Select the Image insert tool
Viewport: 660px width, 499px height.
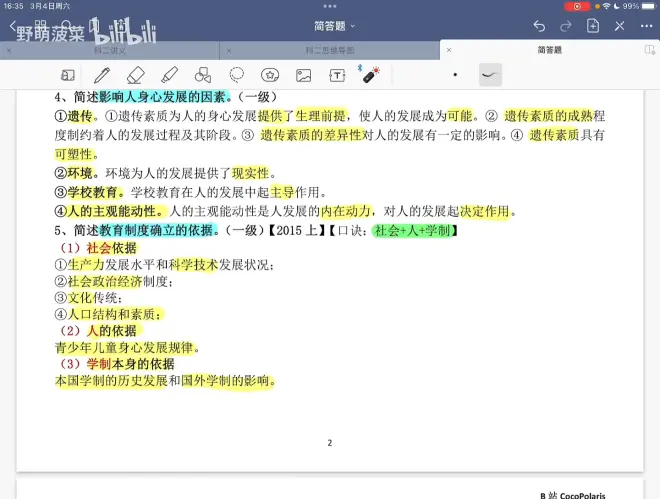coord(304,75)
